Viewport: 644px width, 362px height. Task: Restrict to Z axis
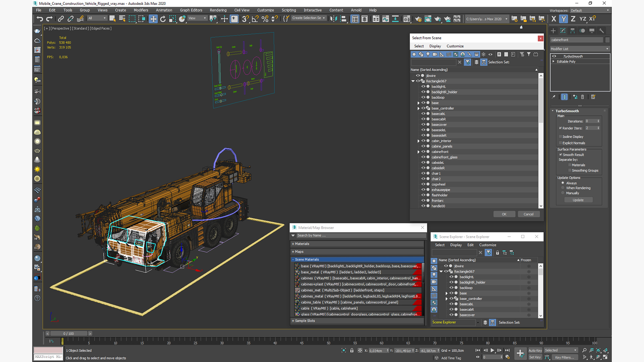pyautogui.click(x=573, y=19)
